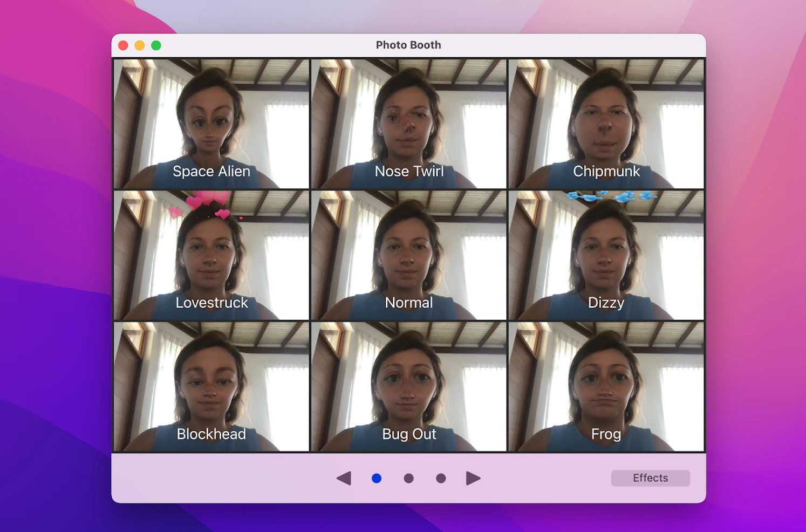This screenshot has width=806, height=532.
Task: Go to the previous effects page
Action: click(345, 478)
